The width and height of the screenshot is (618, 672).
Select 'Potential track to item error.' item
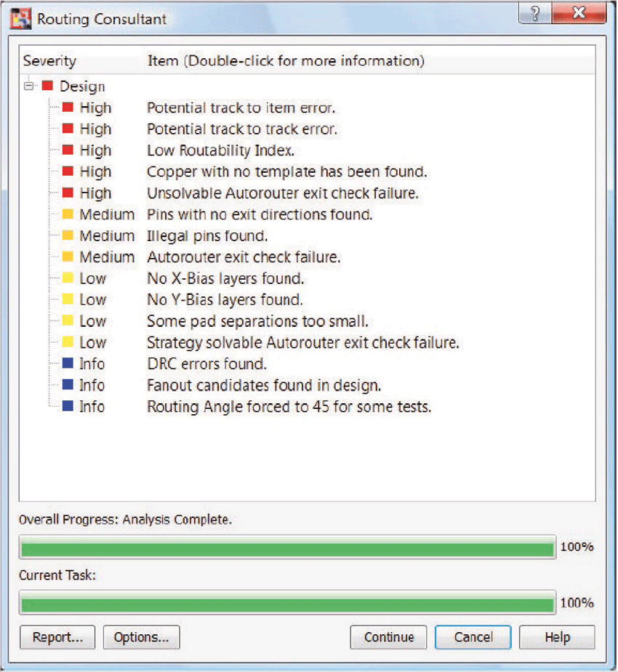coord(241,108)
